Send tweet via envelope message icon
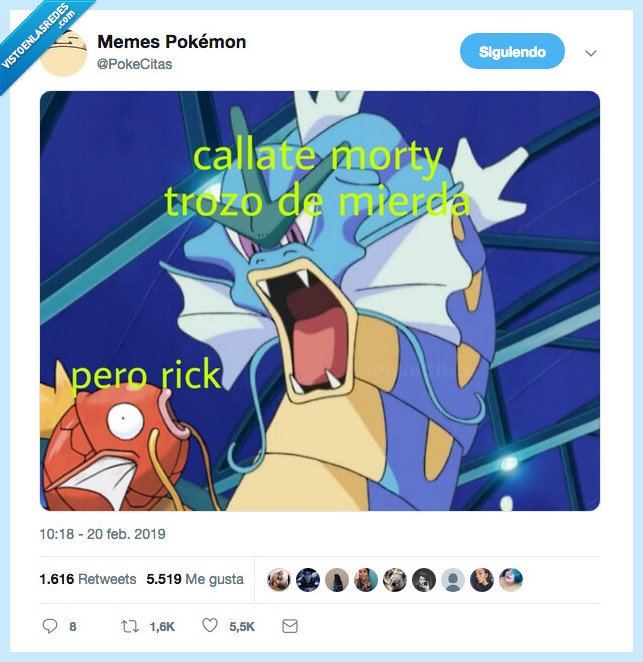This screenshot has height=662, width=643. 290,626
